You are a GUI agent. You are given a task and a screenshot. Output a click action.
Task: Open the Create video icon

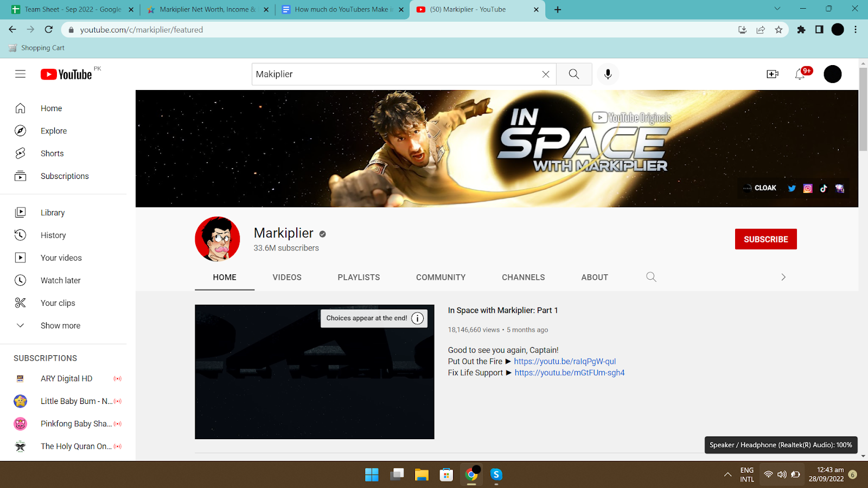[773, 74]
